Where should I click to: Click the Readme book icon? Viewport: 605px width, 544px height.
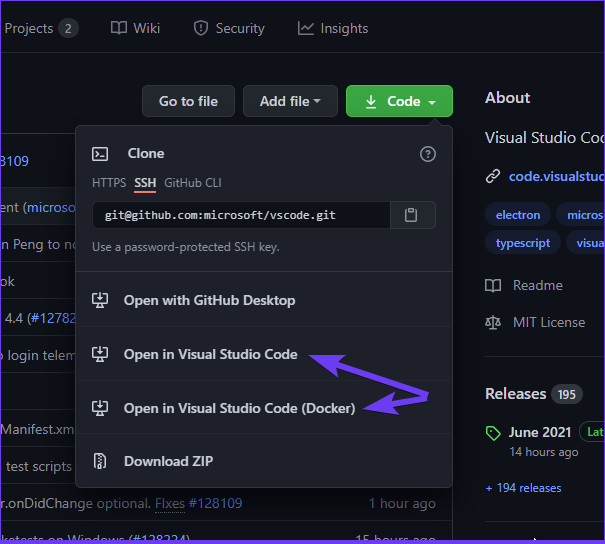(493, 286)
